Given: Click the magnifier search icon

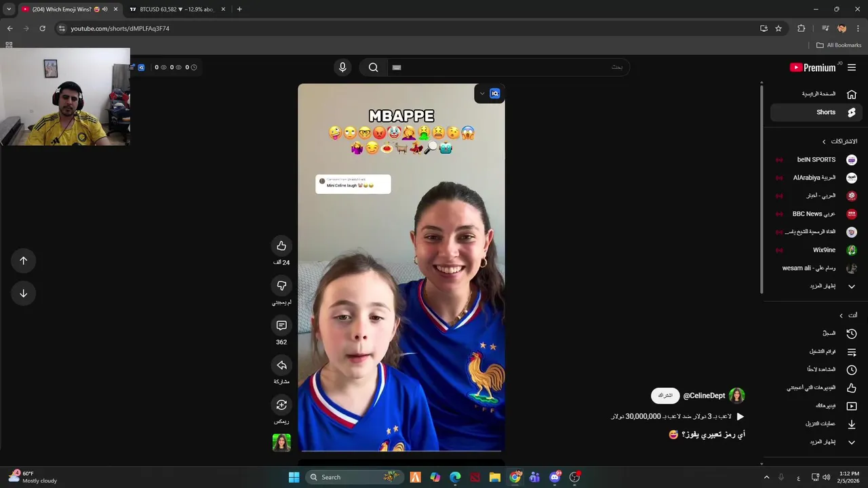Looking at the screenshot, I should click(373, 67).
